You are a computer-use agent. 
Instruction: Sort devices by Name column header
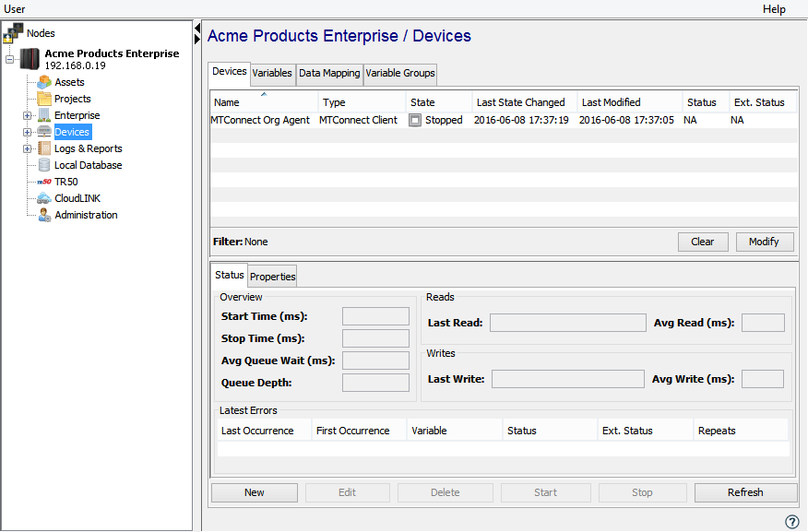pos(264,102)
